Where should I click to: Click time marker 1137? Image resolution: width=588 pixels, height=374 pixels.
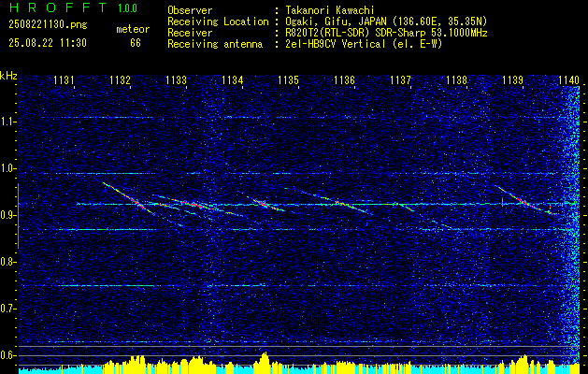point(400,80)
